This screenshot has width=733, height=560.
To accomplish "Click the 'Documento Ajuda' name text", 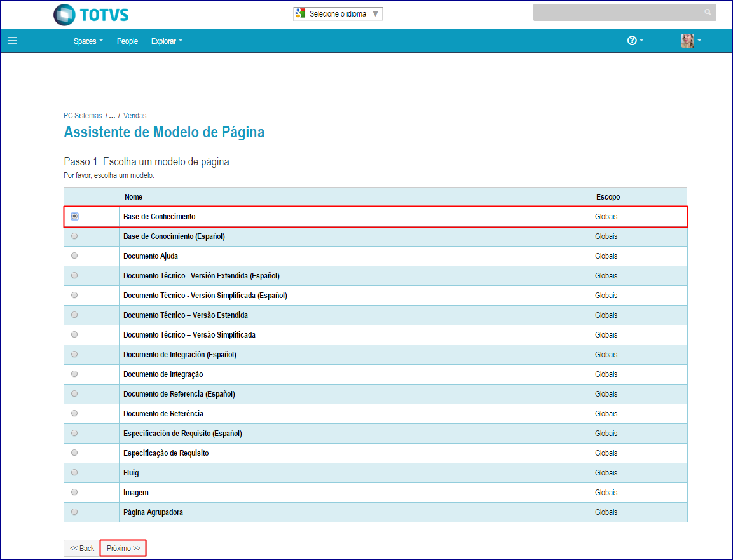I will tap(151, 256).
